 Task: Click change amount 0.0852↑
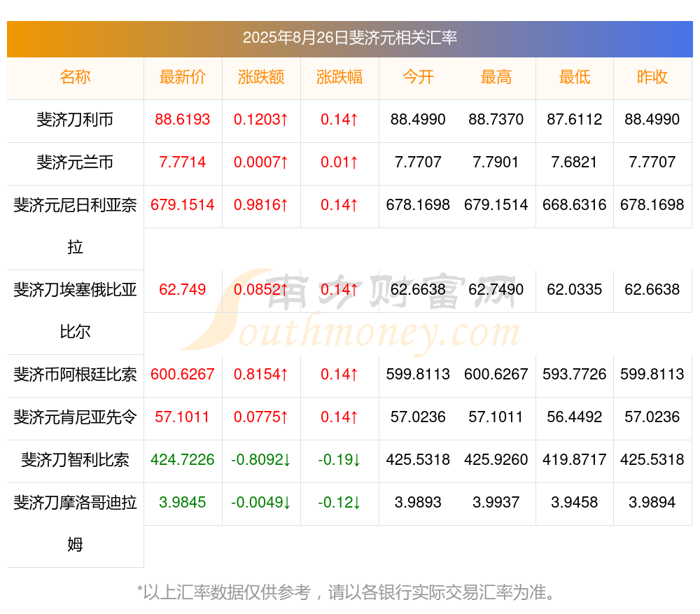[x=261, y=290]
